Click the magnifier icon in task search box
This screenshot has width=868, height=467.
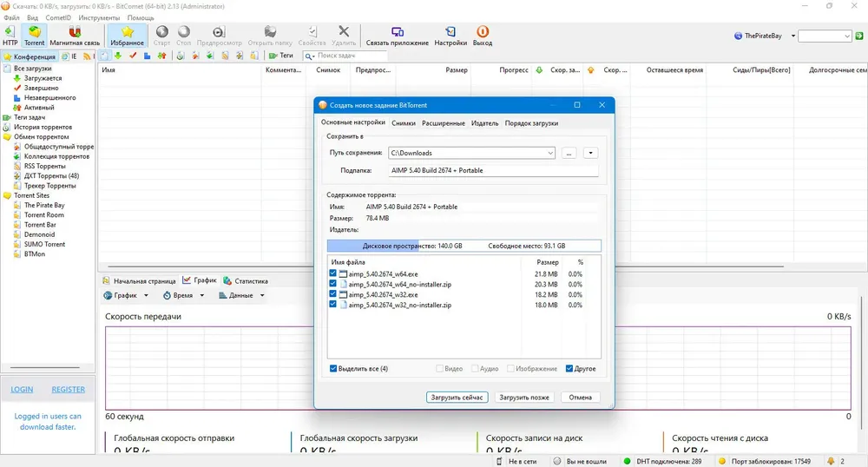pos(308,56)
